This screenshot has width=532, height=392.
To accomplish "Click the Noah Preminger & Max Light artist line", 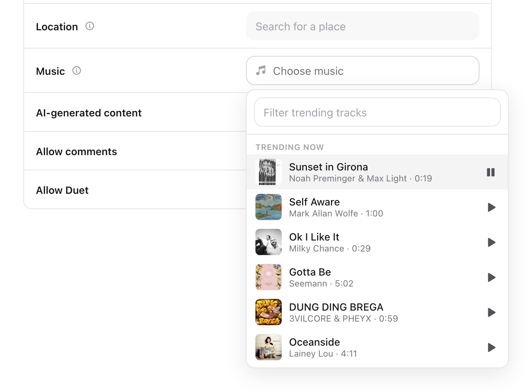I will pyautogui.click(x=361, y=178).
